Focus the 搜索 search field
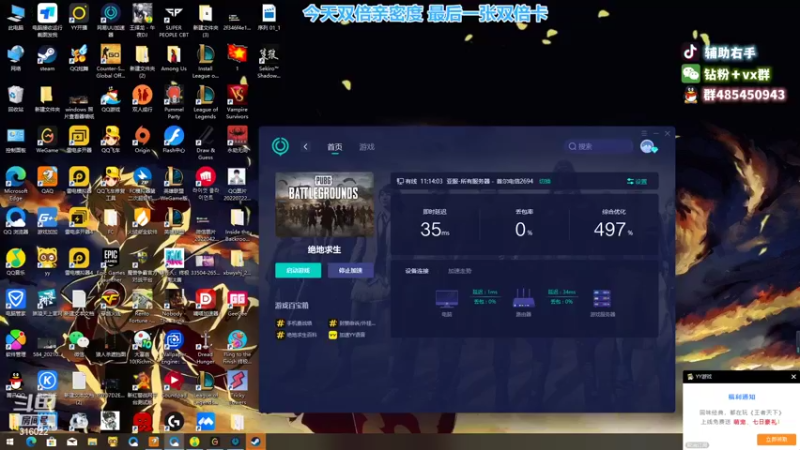Screen dimensions: 800x450 (598, 146)
